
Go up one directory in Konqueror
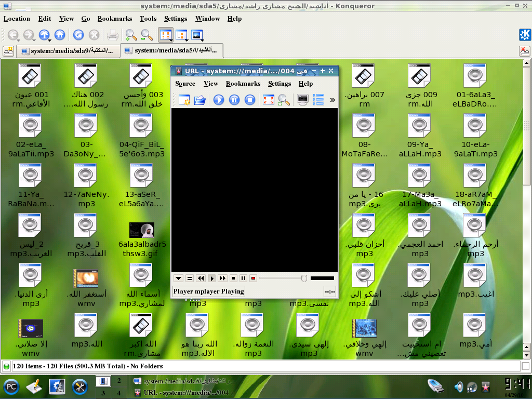tap(44, 35)
